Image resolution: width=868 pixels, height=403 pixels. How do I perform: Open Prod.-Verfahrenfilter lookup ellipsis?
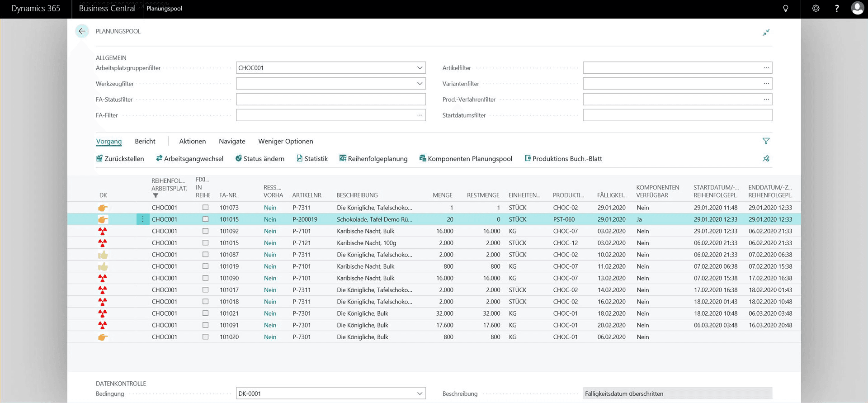[766, 100]
